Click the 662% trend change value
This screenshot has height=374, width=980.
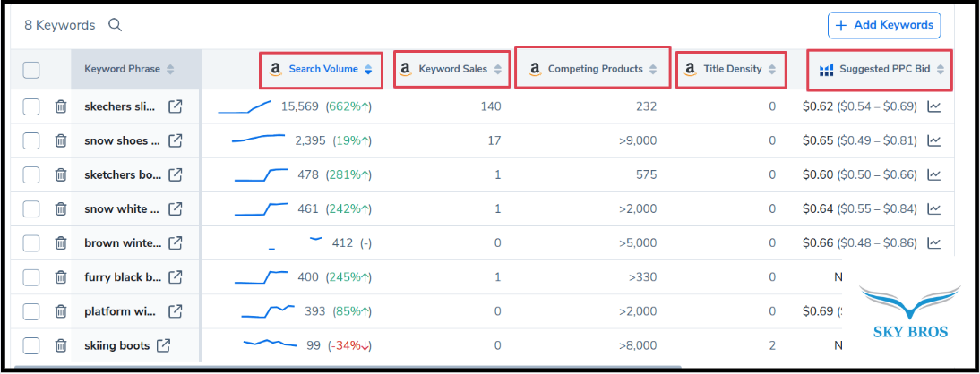348,106
